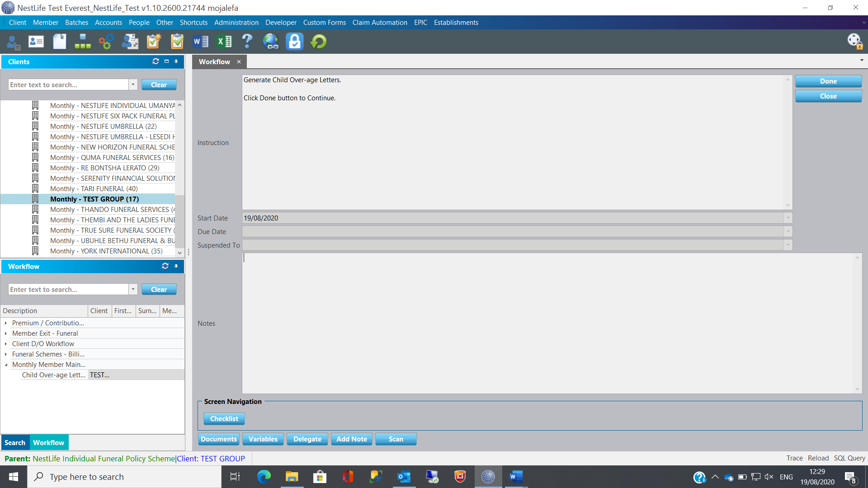
Task: Open the Client menu
Action: tap(18, 23)
